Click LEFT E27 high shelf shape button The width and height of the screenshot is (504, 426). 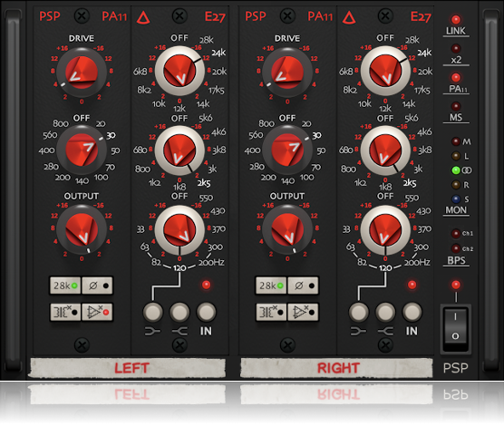click(179, 312)
